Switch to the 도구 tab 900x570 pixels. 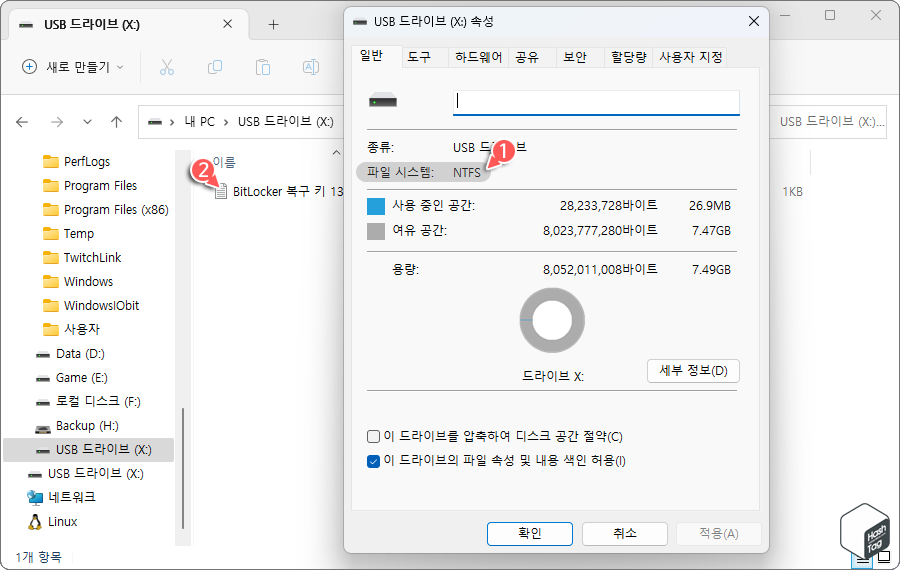(x=419, y=57)
